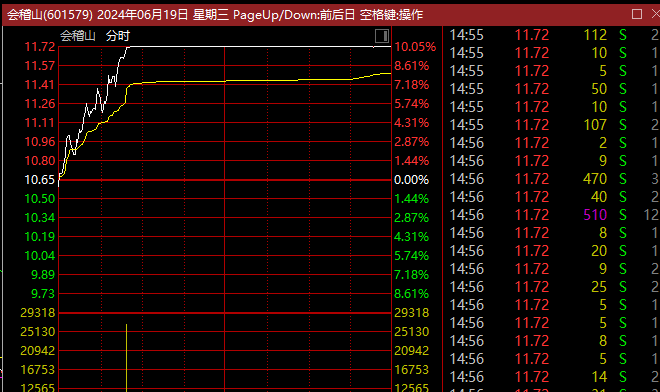This screenshot has width=660, height=392.
Task: Click the 会稽山 stock name above chart
Action: (78, 36)
